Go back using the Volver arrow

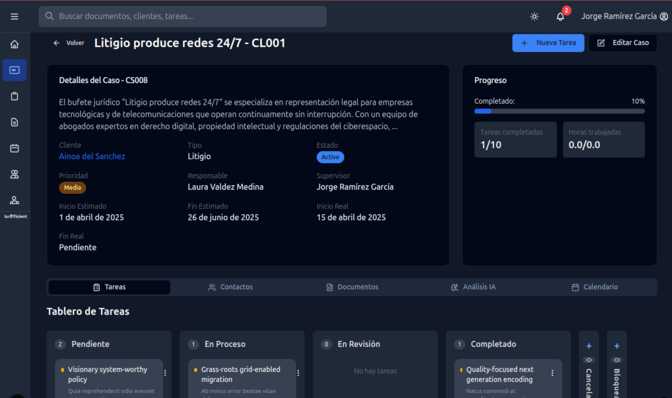point(69,43)
